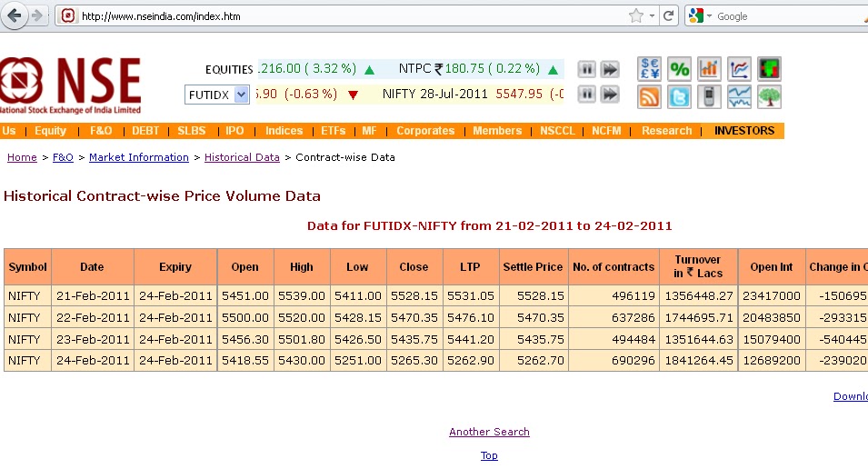Screen dimensions: 868x469
Task: Bookmark this page with the star icon
Action: tap(636, 16)
